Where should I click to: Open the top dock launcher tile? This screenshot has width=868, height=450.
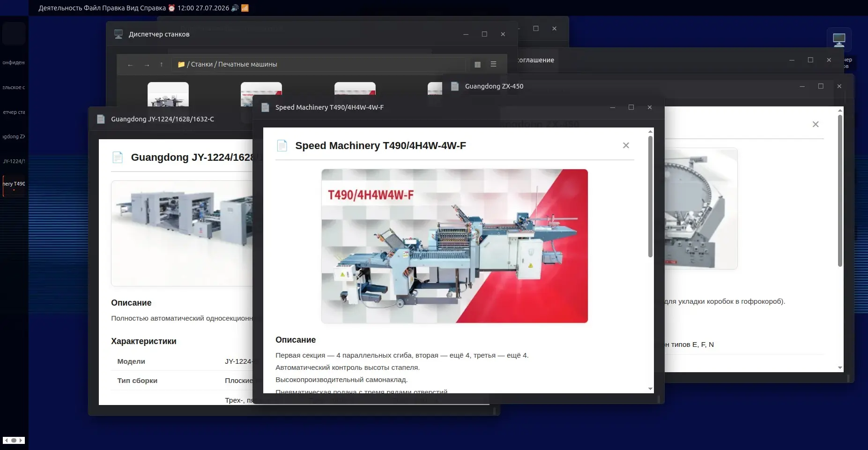pyautogui.click(x=14, y=33)
